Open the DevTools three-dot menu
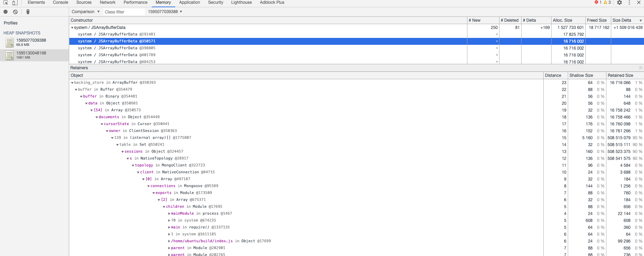644x256 pixels. click(629, 2)
